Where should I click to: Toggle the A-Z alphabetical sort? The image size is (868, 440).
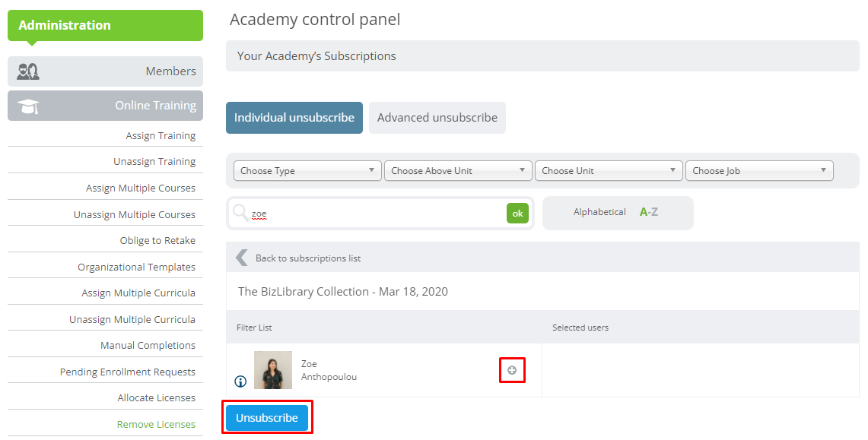click(649, 212)
